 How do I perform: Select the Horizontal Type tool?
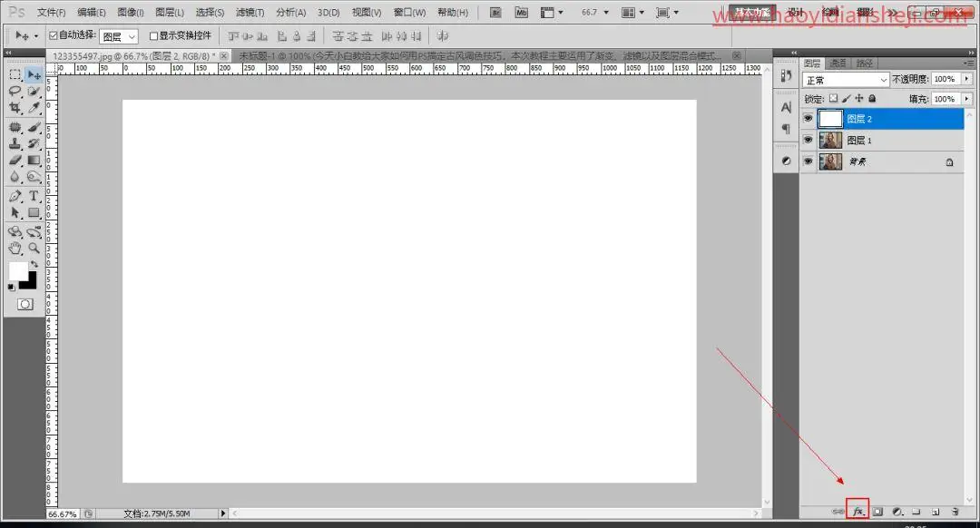(x=34, y=196)
